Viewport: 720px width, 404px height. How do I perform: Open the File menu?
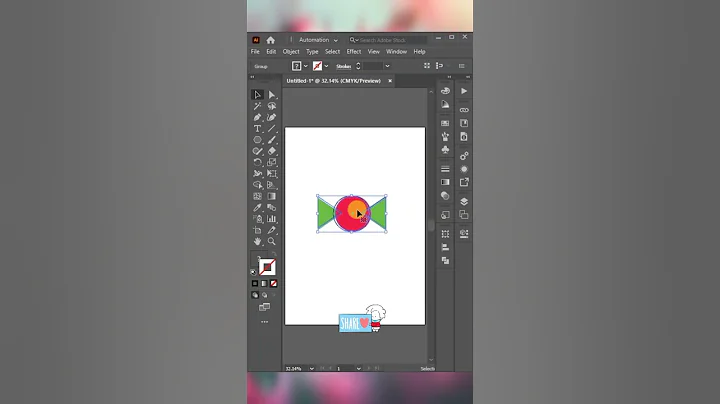coord(255,52)
